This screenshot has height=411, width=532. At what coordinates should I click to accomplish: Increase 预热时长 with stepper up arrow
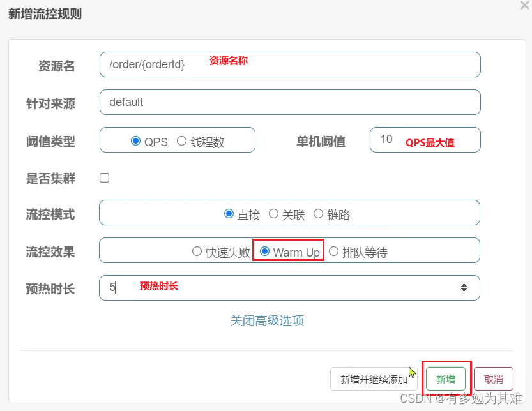pyautogui.click(x=464, y=285)
